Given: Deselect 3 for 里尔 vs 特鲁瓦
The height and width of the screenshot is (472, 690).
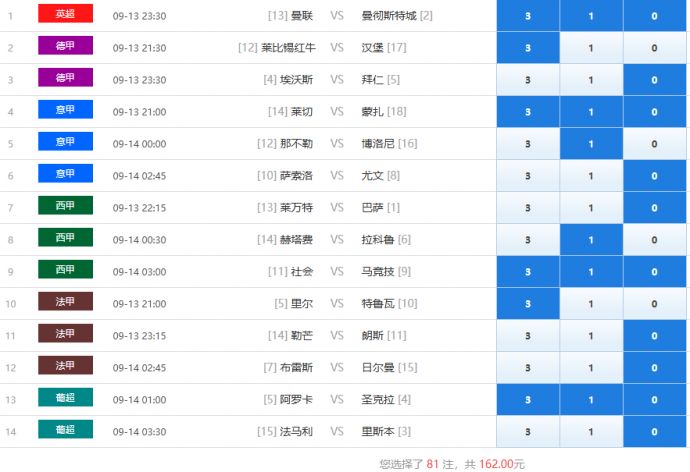Looking at the screenshot, I should pyautogui.click(x=528, y=304).
